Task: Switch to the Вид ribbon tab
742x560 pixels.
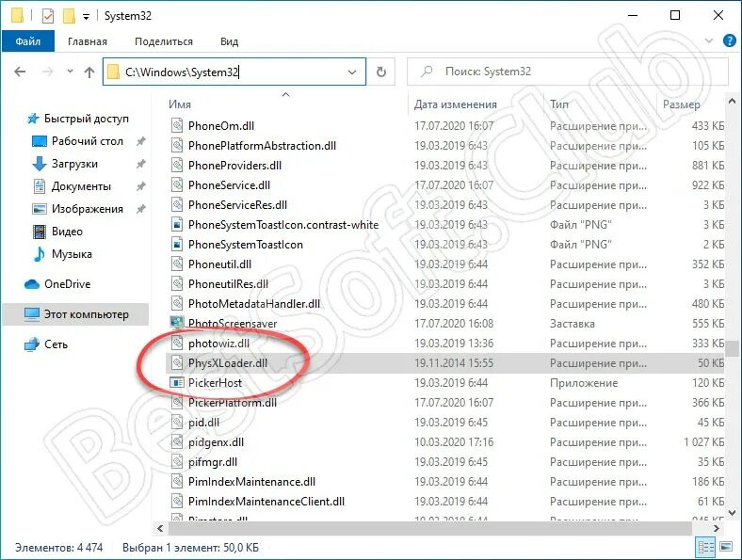Action: pos(229,41)
